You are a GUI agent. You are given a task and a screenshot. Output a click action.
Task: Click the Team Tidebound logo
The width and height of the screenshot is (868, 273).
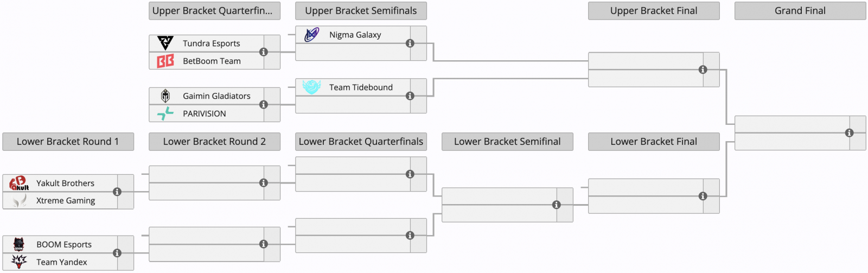point(312,87)
